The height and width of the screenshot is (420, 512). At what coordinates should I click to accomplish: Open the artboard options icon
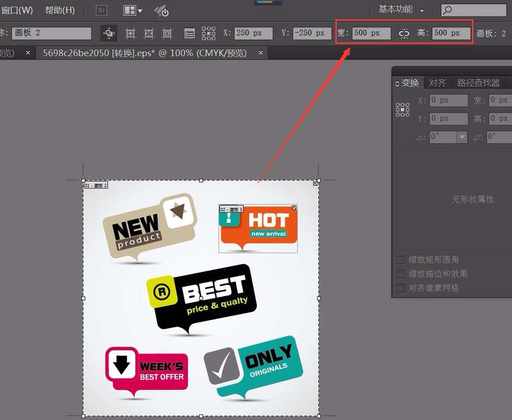189,33
